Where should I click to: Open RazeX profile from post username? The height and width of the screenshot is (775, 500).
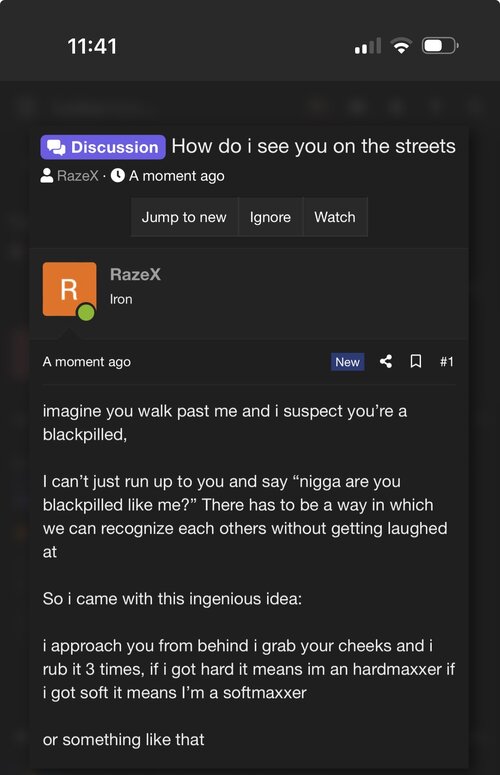pos(135,274)
